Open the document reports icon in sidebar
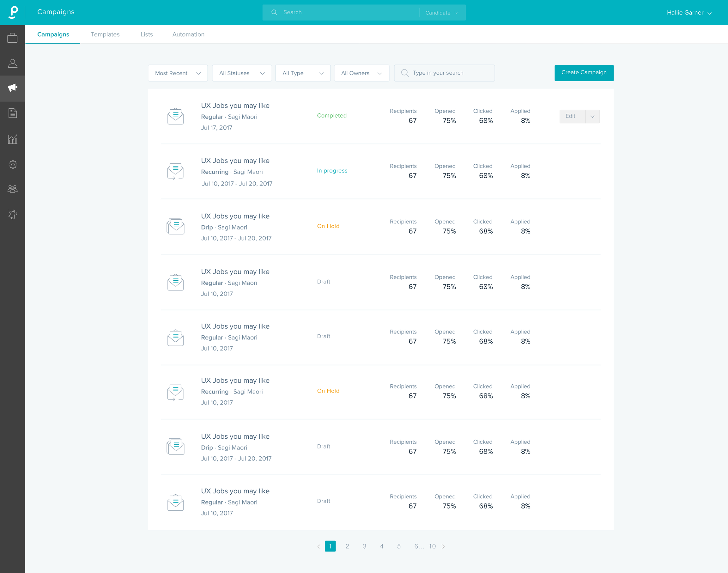The height and width of the screenshot is (573, 728). pyautogui.click(x=12, y=113)
